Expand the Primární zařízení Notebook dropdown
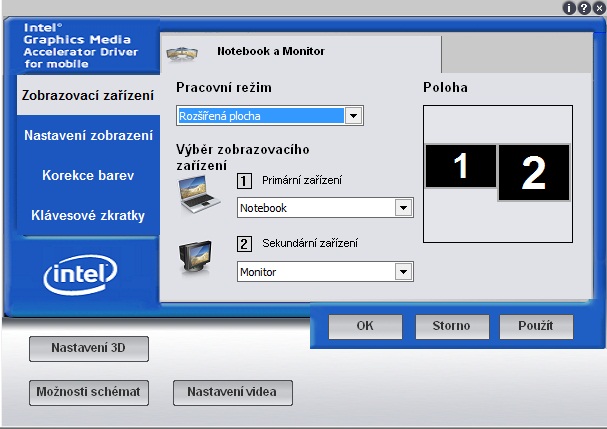Screen dimensions: 607x429 pos(403,208)
